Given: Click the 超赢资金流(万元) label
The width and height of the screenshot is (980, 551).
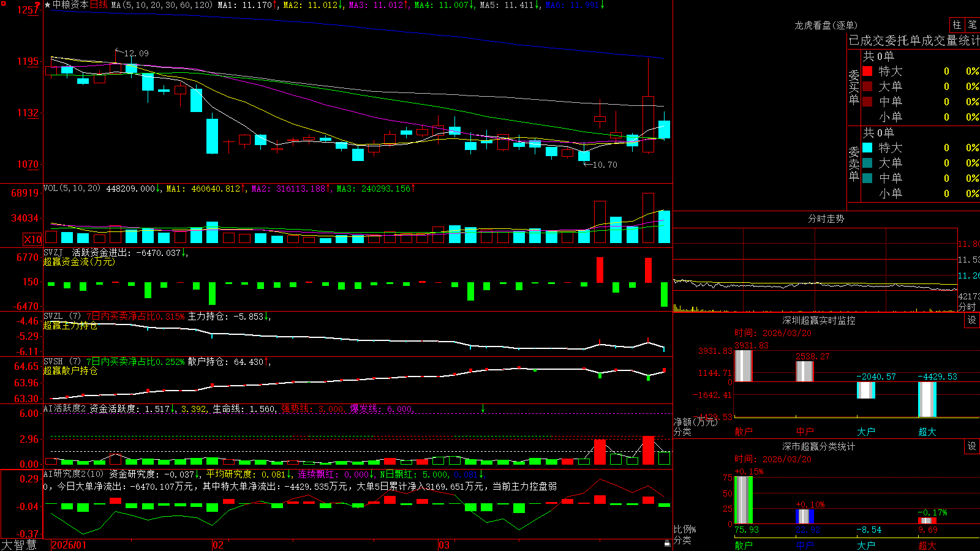Looking at the screenshot, I should pyautogui.click(x=79, y=262).
